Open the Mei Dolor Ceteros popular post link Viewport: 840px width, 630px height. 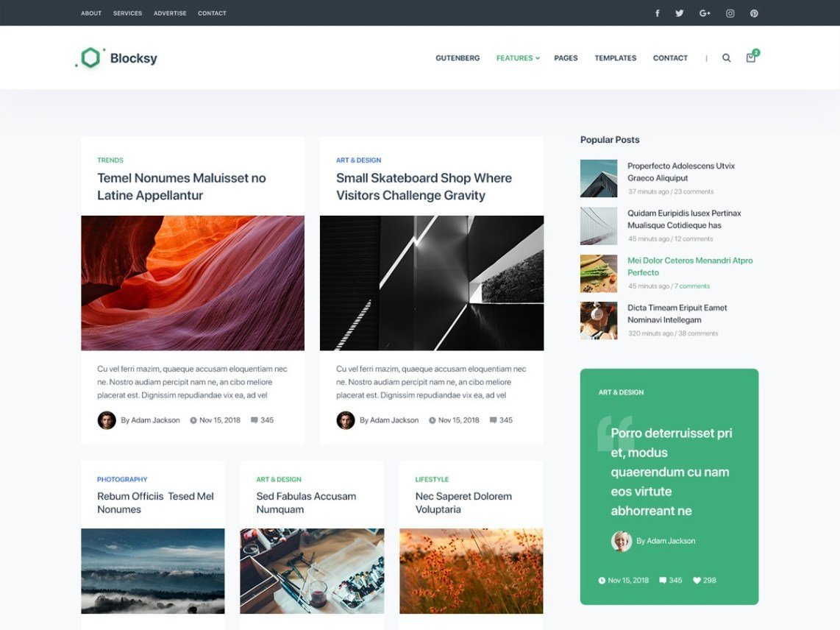[x=689, y=266]
